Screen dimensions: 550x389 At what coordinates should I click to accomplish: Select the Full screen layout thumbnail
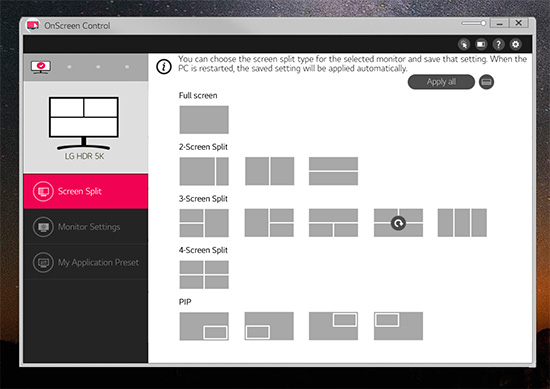(204, 120)
